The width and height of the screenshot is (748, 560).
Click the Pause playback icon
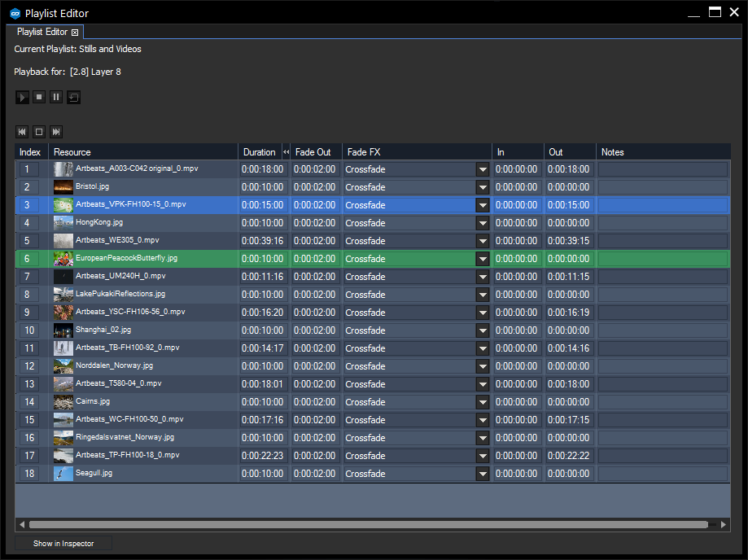click(55, 97)
